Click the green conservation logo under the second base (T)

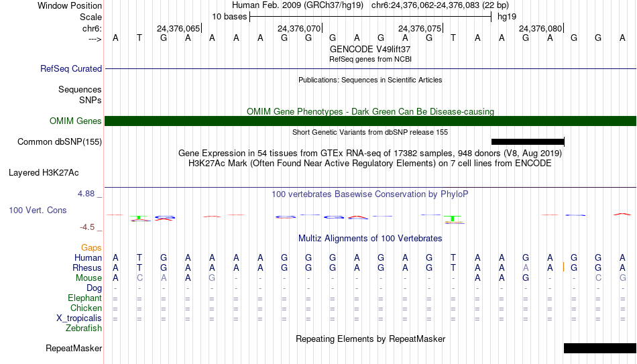point(139,218)
